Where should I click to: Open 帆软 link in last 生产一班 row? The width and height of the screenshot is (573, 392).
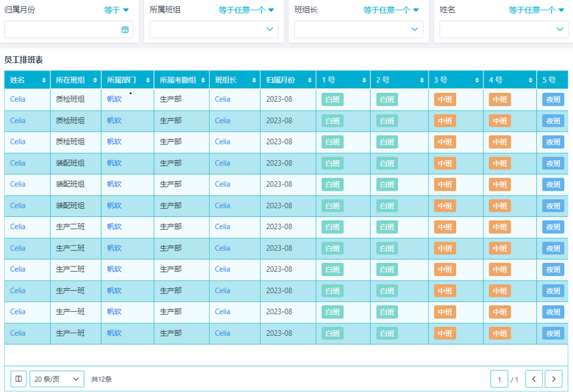click(114, 333)
